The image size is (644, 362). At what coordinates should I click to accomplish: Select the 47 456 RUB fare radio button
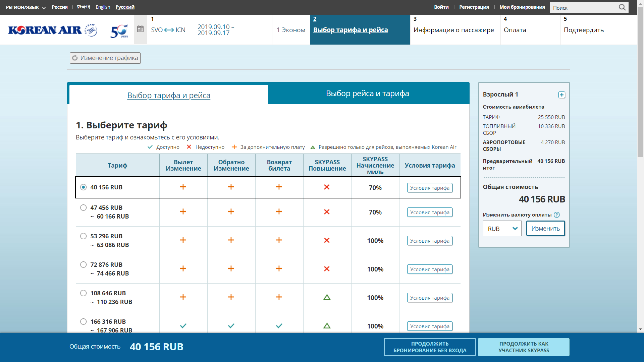point(84,207)
